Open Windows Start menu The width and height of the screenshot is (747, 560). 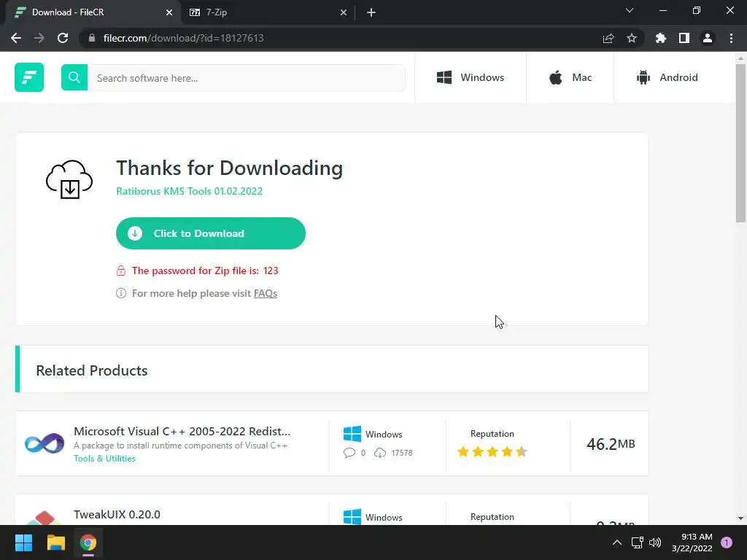(23, 542)
